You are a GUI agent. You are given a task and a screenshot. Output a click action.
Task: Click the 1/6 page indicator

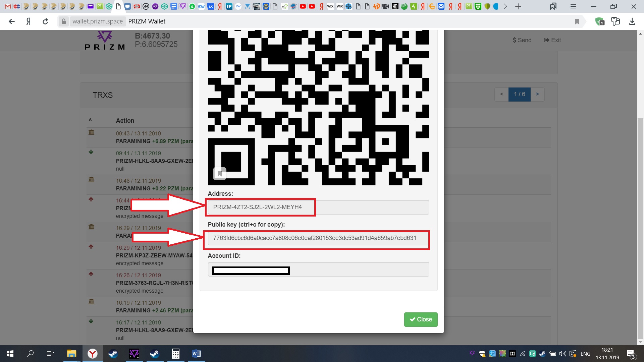click(520, 94)
